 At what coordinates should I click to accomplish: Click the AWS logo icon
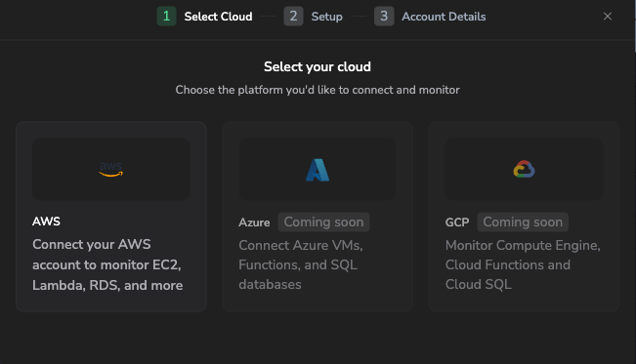pyautogui.click(x=111, y=169)
